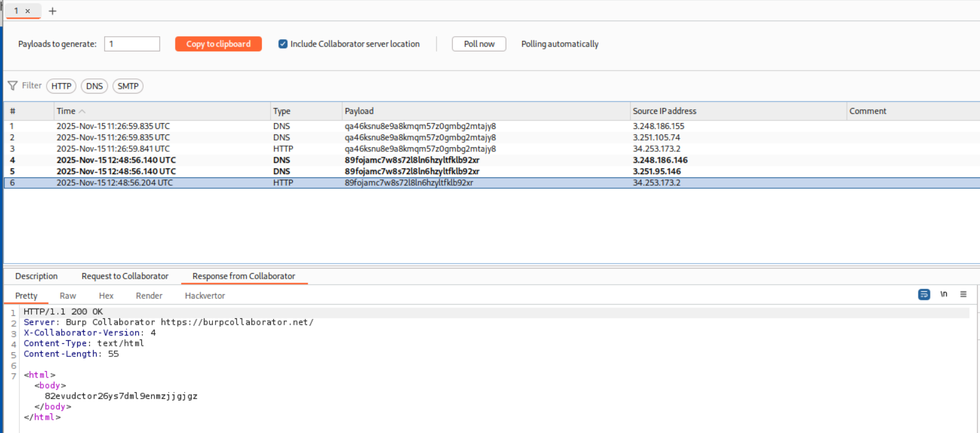Add a new collaborator tab
Viewport: 980px width, 433px height.
(x=52, y=11)
